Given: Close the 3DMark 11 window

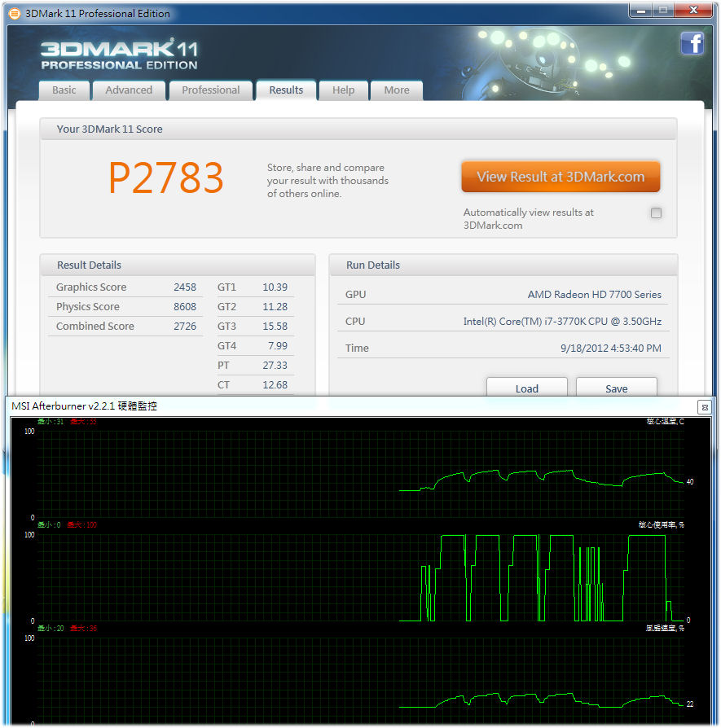Looking at the screenshot, I should coord(693,11).
